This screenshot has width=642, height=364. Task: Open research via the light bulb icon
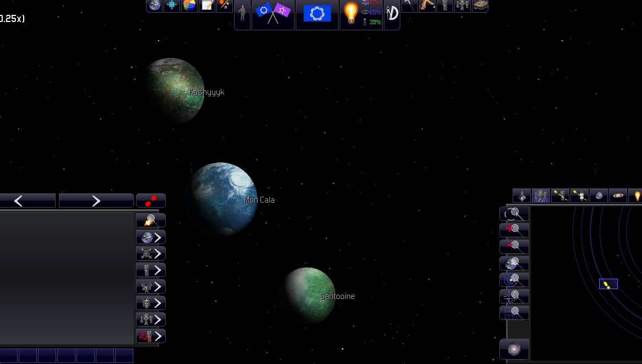351,13
